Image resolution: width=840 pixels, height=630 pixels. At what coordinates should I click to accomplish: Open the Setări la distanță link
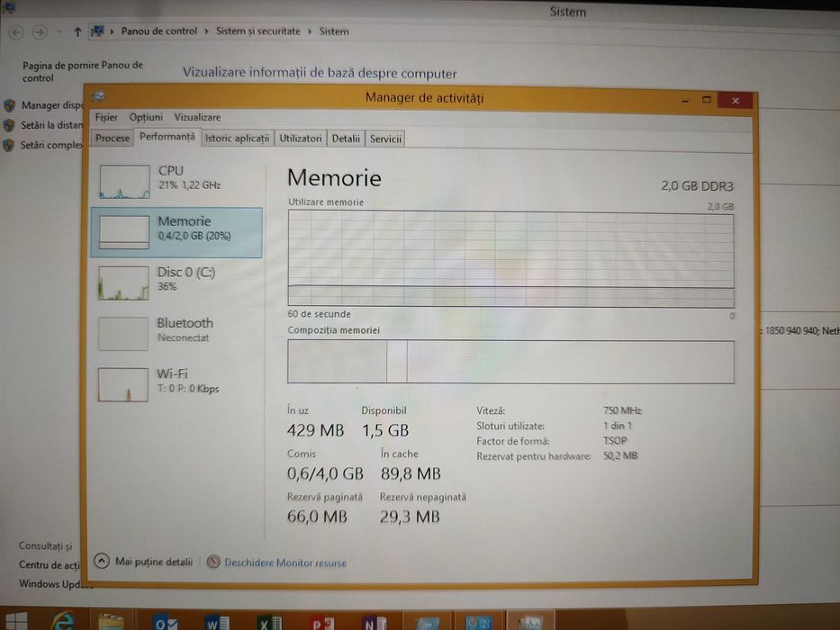52,125
